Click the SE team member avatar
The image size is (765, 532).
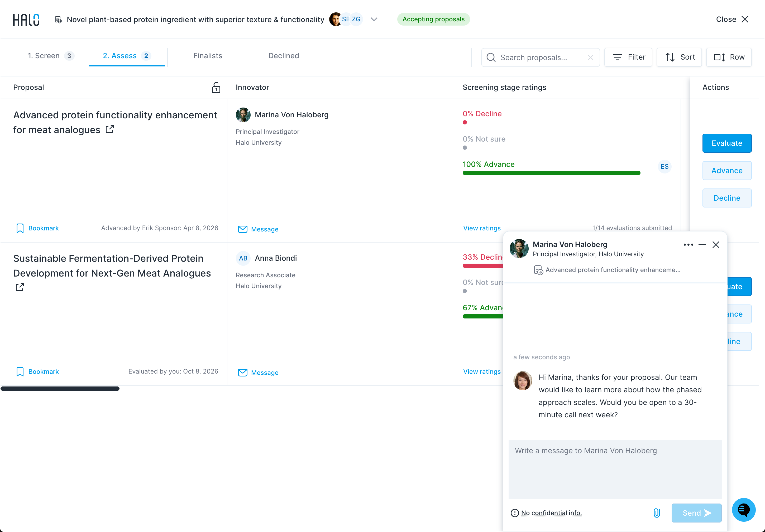346,19
